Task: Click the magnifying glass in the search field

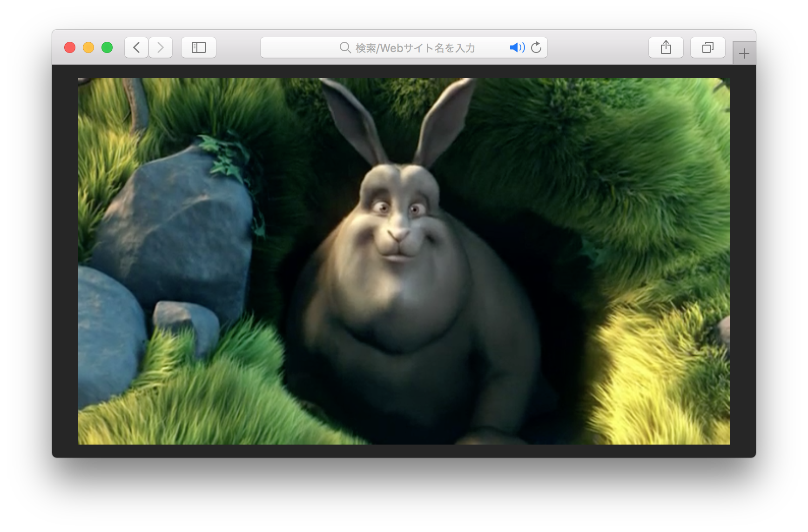Action: (x=344, y=47)
